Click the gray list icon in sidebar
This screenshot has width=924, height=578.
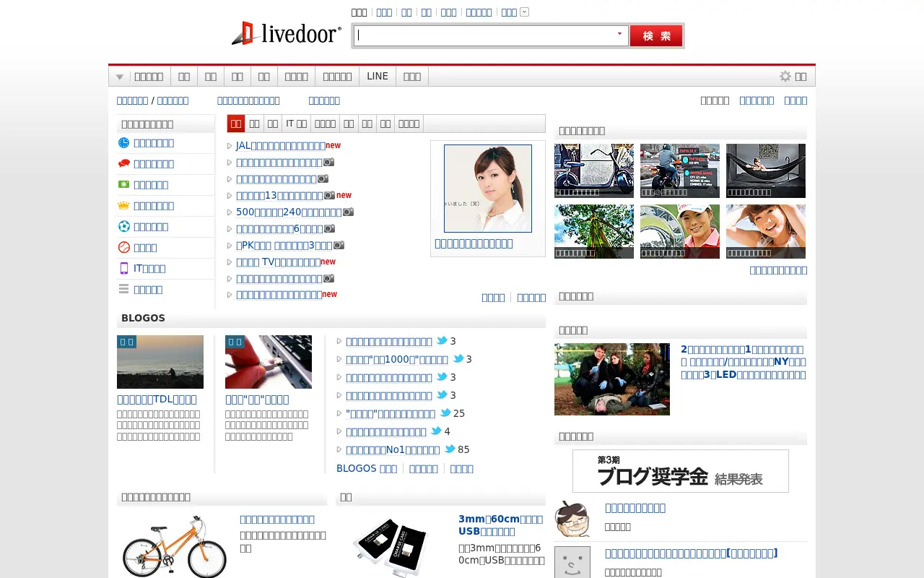[x=124, y=290]
